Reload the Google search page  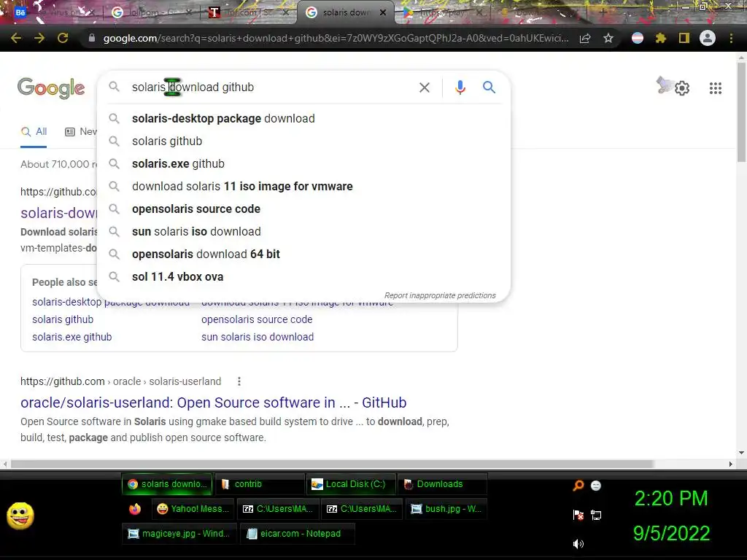pos(63,38)
